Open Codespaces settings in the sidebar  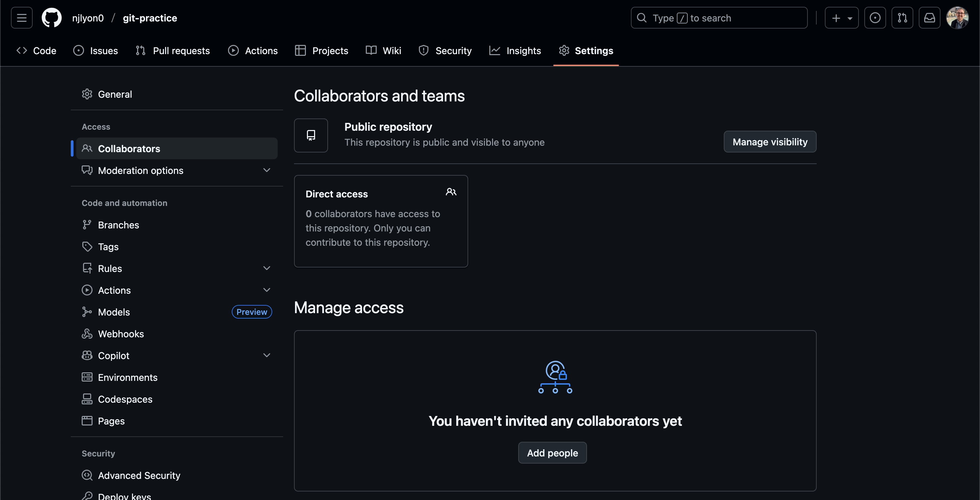(x=125, y=399)
